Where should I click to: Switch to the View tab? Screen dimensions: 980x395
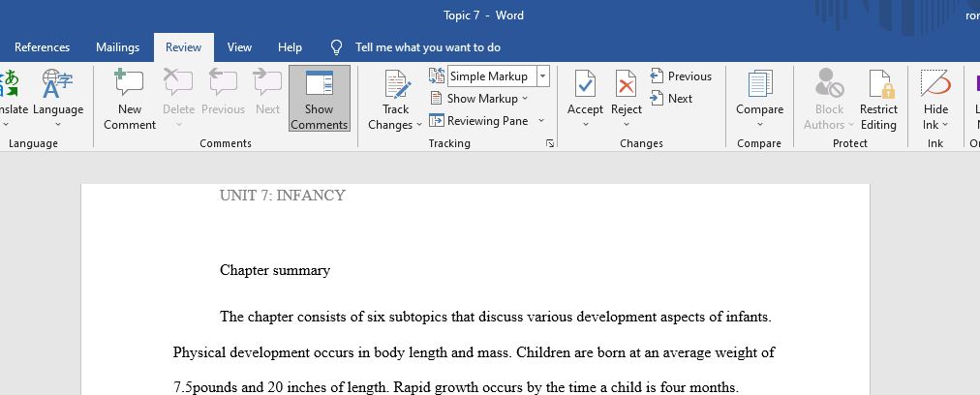tap(239, 47)
